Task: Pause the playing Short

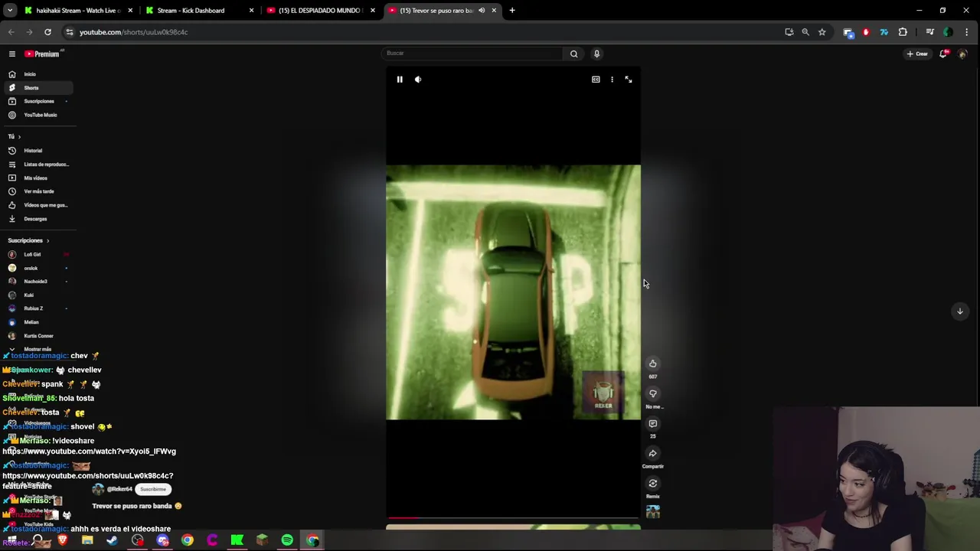Action: (x=400, y=80)
